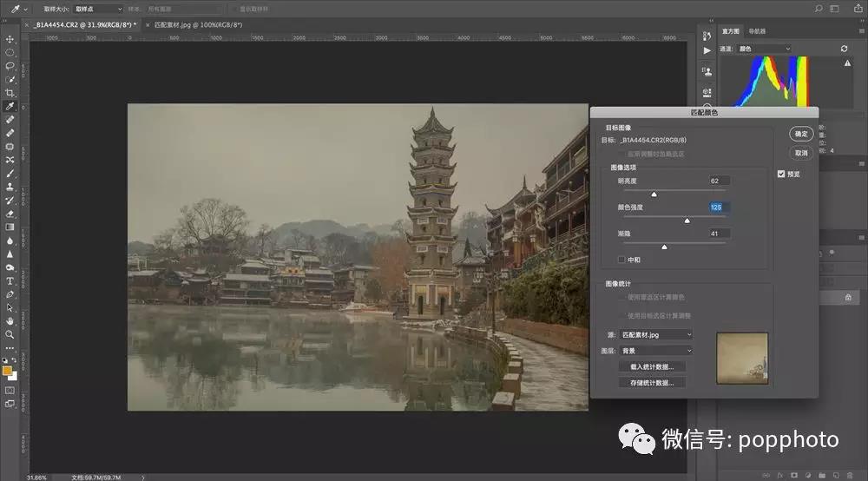The width and height of the screenshot is (868, 481).
Task: Click the source image thumbnail preview
Action: 742,358
